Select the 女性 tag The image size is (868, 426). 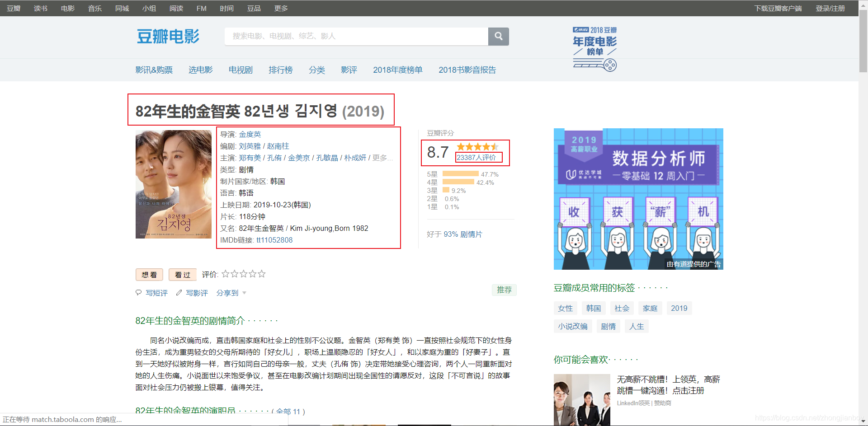[566, 308]
